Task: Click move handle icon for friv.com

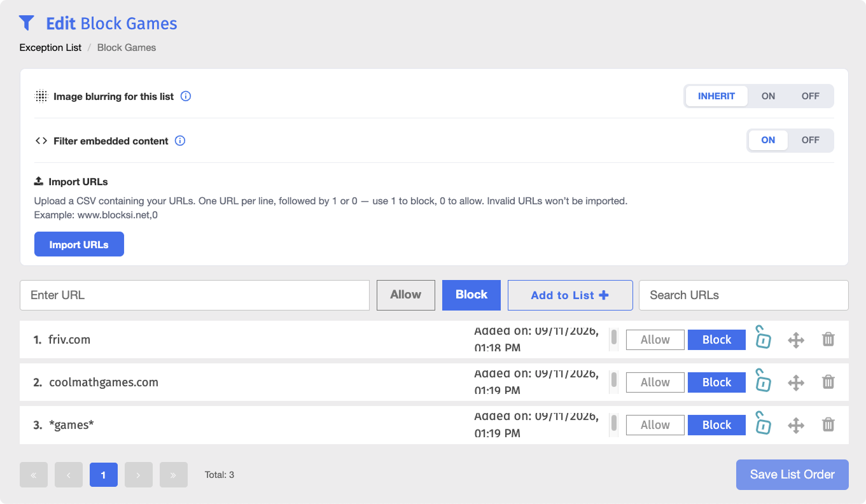Action: pos(796,340)
